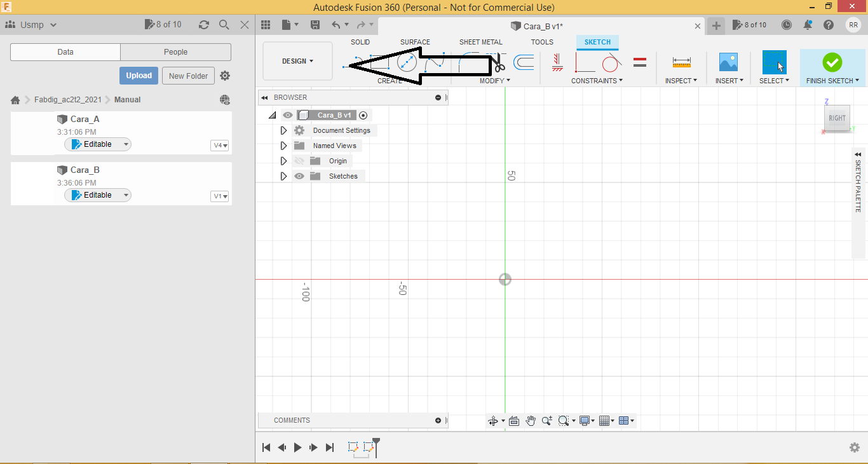This screenshot has width=868, height=464.
Task: Open the Cara_A version V4 dropdown
Action: [220, 146]
